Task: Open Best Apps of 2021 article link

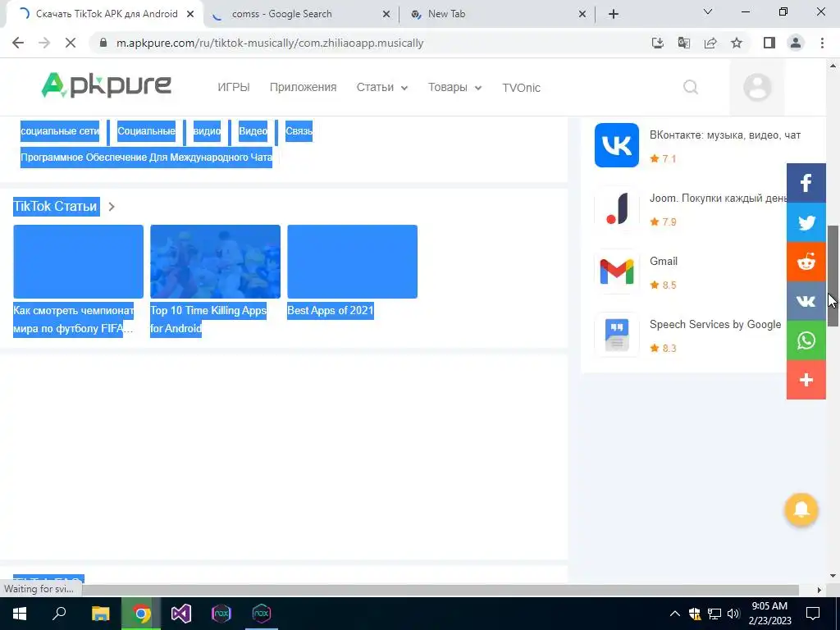Action: click(331, 310)
